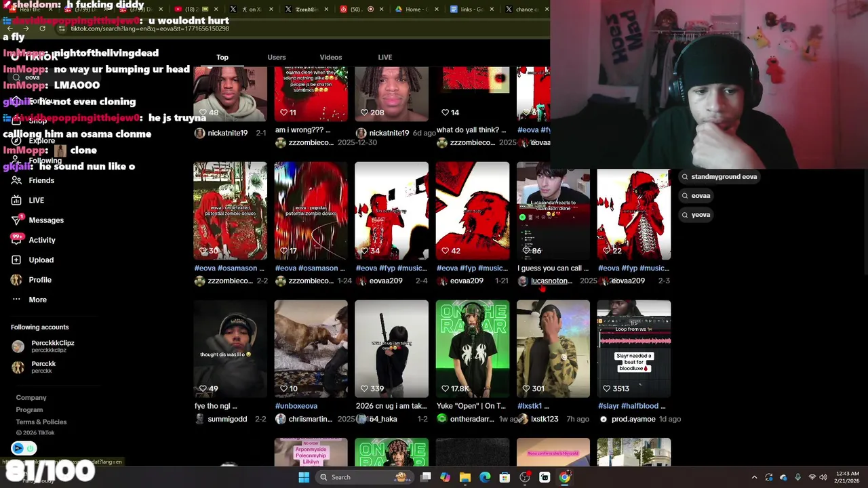Switch to the Videos tab

click(331, 57)
